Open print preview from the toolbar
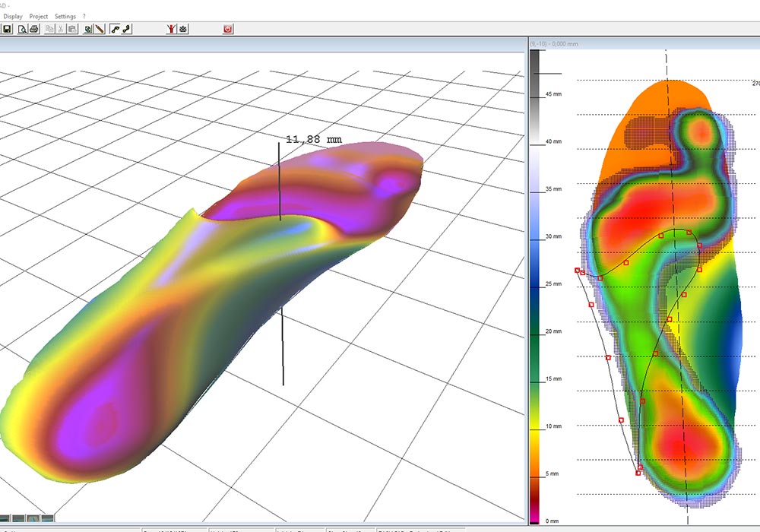760x532 pixels. [23, 29]
